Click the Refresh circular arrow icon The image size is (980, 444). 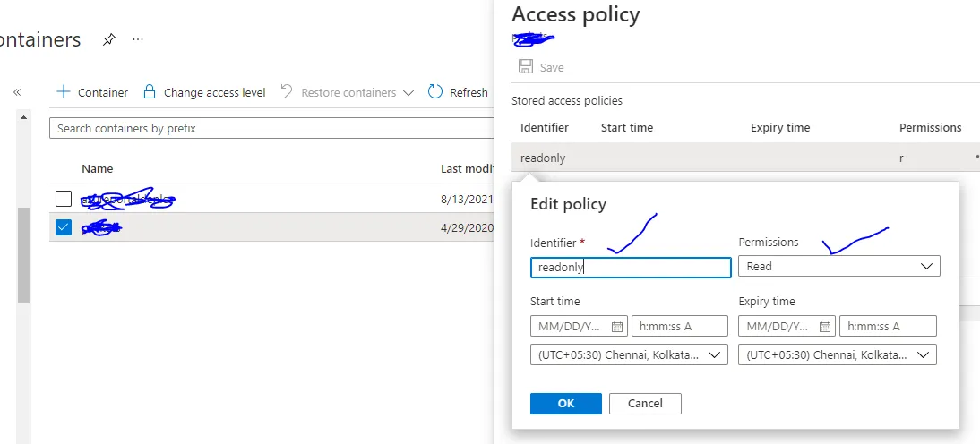tap(435, 92)
